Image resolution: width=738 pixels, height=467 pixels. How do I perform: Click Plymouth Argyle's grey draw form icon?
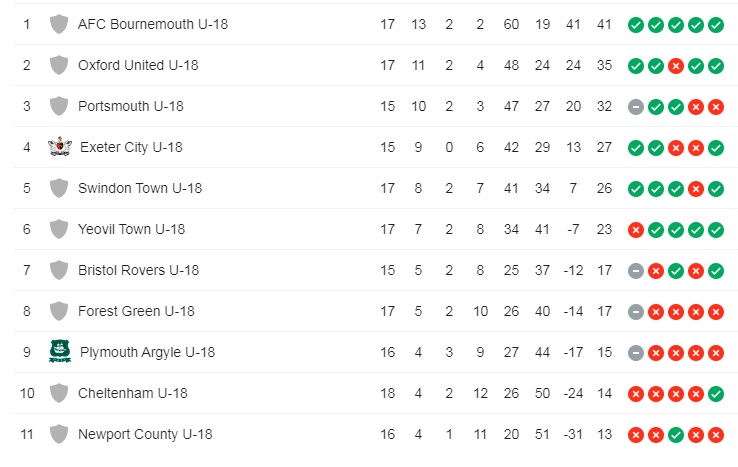pos(635,353)
